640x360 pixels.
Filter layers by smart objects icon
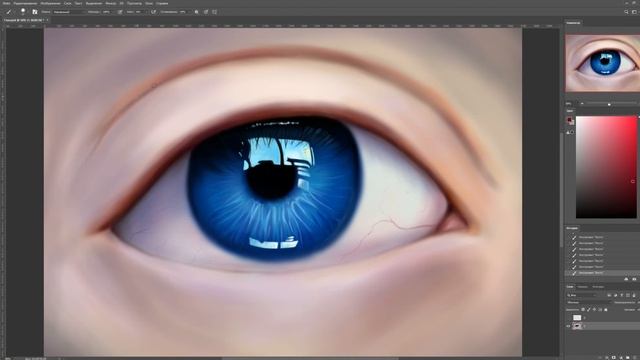tap(634, 295)
